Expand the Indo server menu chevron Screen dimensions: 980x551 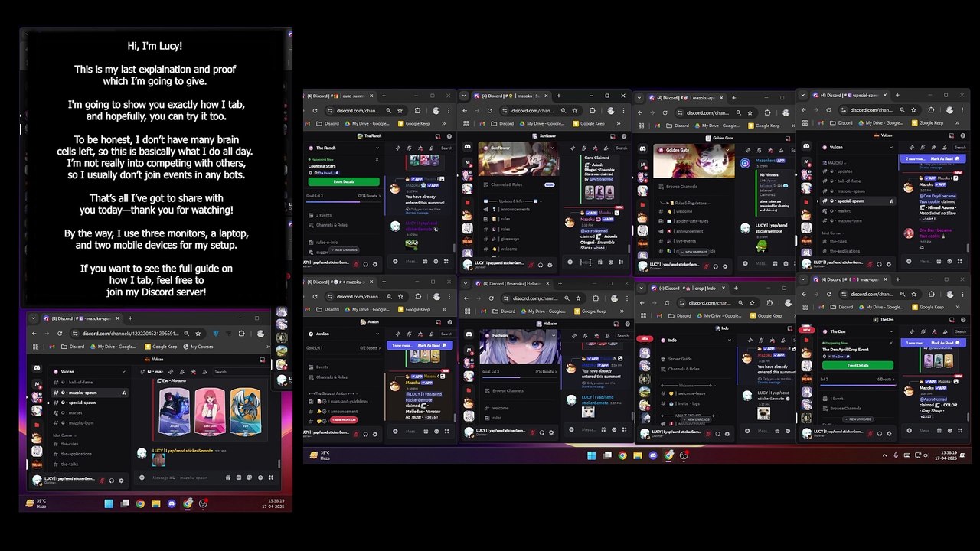729,340
